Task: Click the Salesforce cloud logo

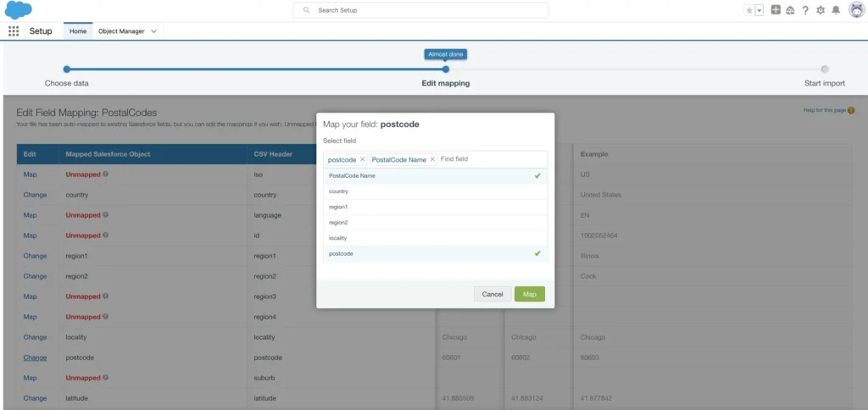Action: click(18, 10)
